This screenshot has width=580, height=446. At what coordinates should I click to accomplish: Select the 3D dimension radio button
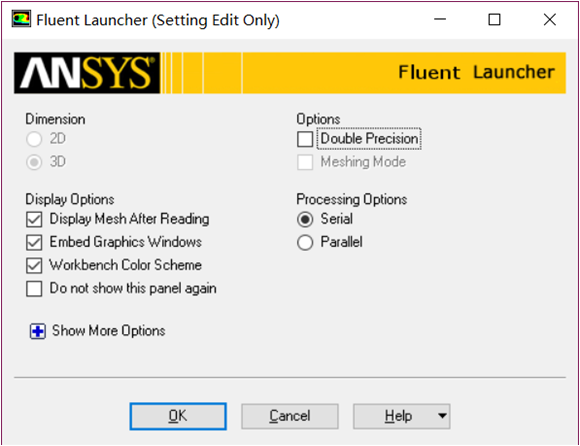pyautogui.click(x=34, y=162)
